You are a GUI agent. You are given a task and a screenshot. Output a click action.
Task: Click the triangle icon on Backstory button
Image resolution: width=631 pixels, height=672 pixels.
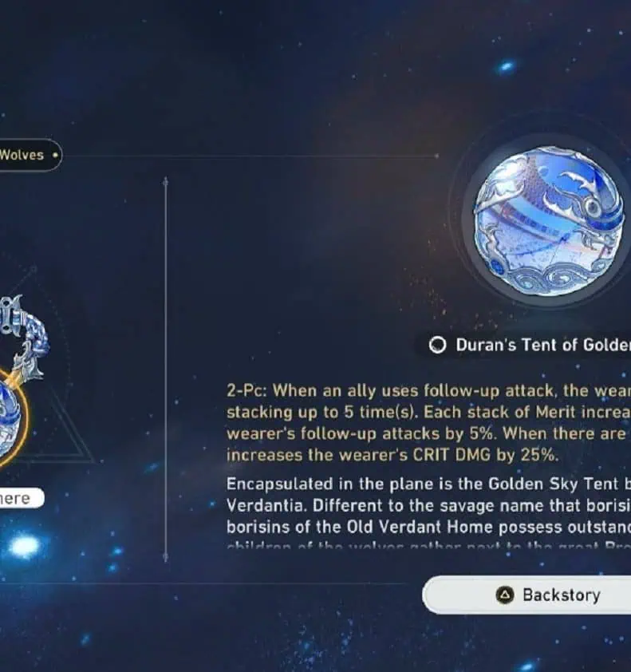(505, 595)
